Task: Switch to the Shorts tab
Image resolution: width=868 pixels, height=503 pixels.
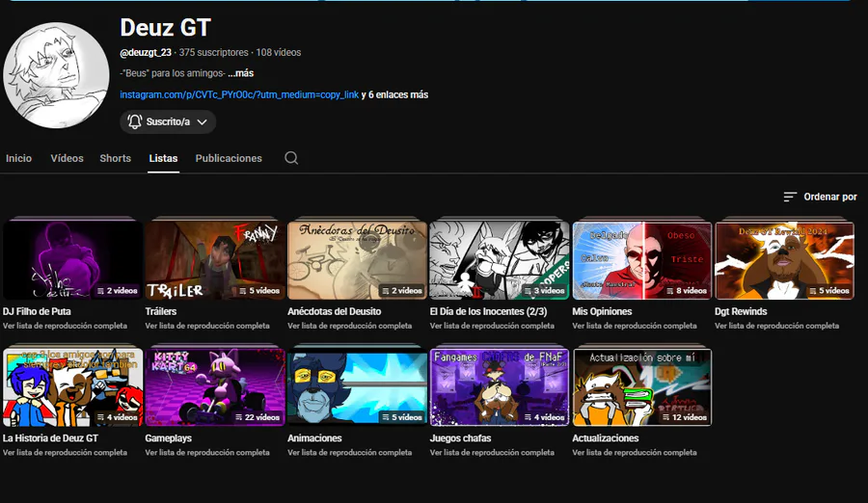Action: coord(115,158)
